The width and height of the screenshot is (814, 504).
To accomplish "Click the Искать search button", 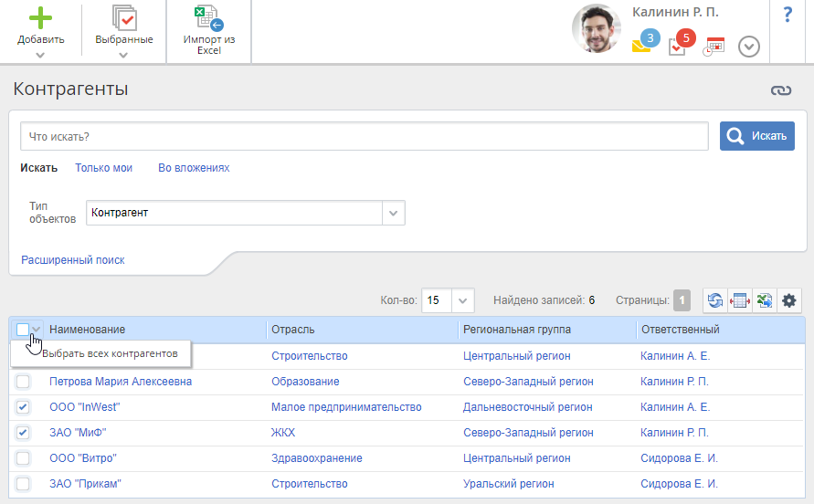I will [756, 136].
